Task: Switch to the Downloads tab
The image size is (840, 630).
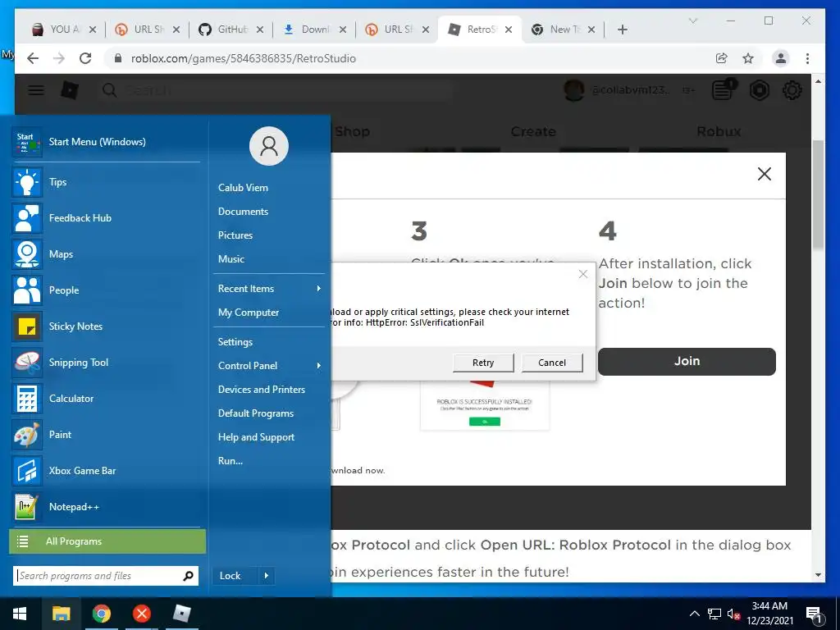Action: 314,30
